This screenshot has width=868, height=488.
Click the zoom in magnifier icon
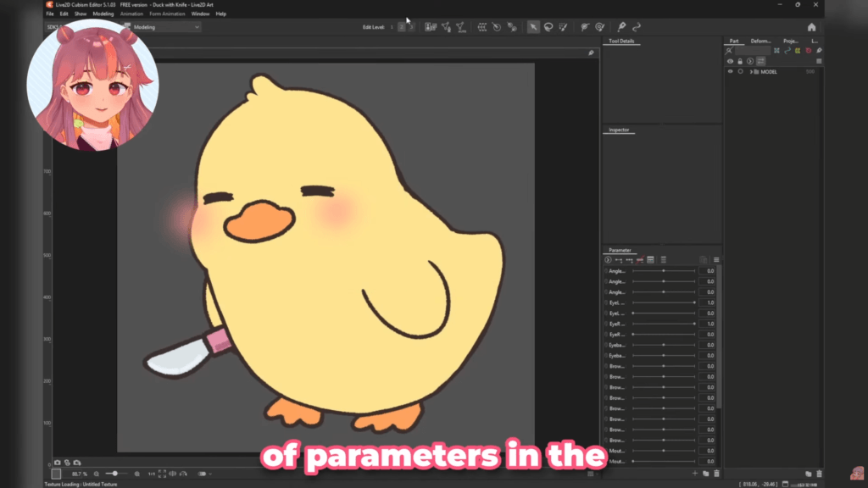click(136, 474)
